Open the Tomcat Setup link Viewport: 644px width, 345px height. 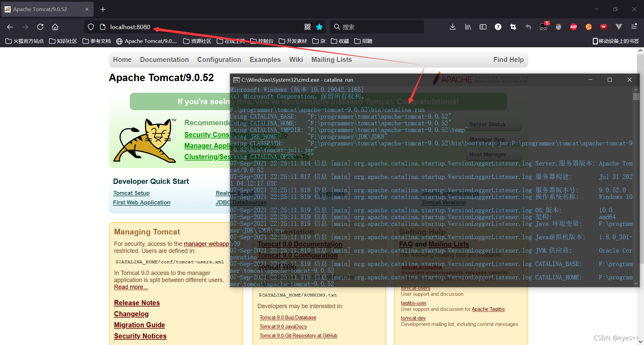(131, 193)
